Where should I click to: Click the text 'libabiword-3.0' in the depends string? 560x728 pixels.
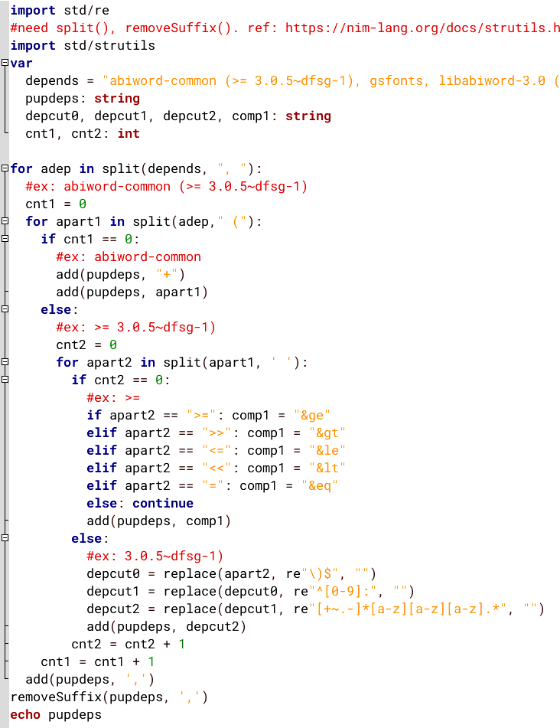coord(492,81)
